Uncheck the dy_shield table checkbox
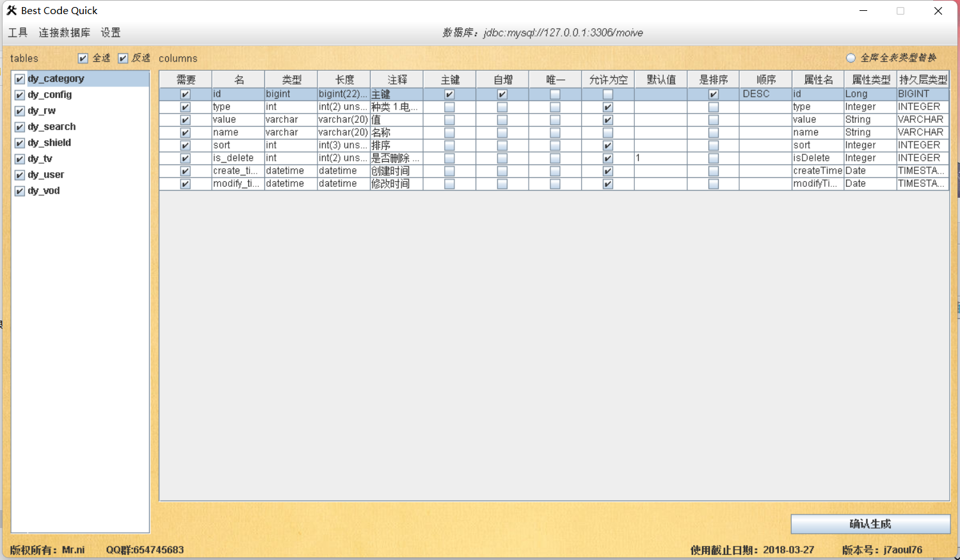 pyautogui.click(x=20, y=143)
